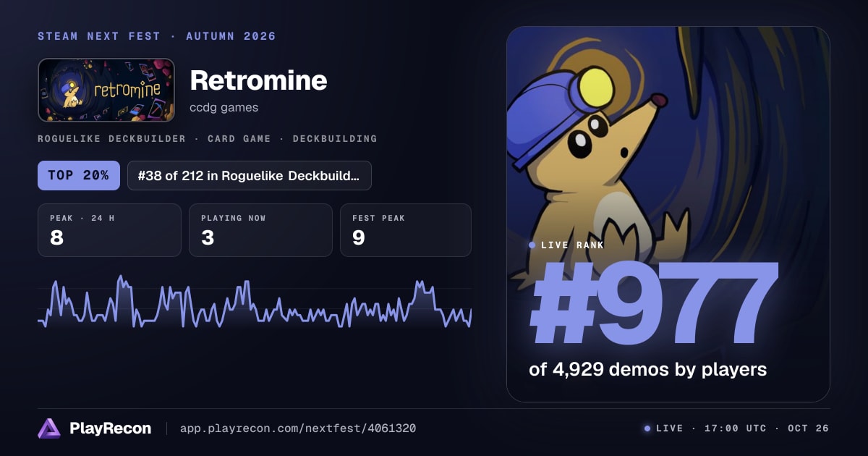Click the ccdg games developer name

pos(224,108)
